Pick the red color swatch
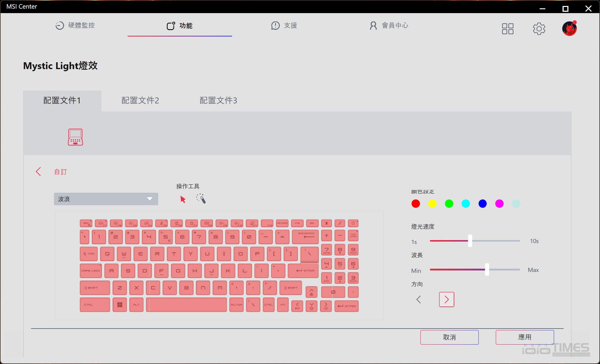Image resolution: width=600 pixels, height=364 pixels. 416,204
